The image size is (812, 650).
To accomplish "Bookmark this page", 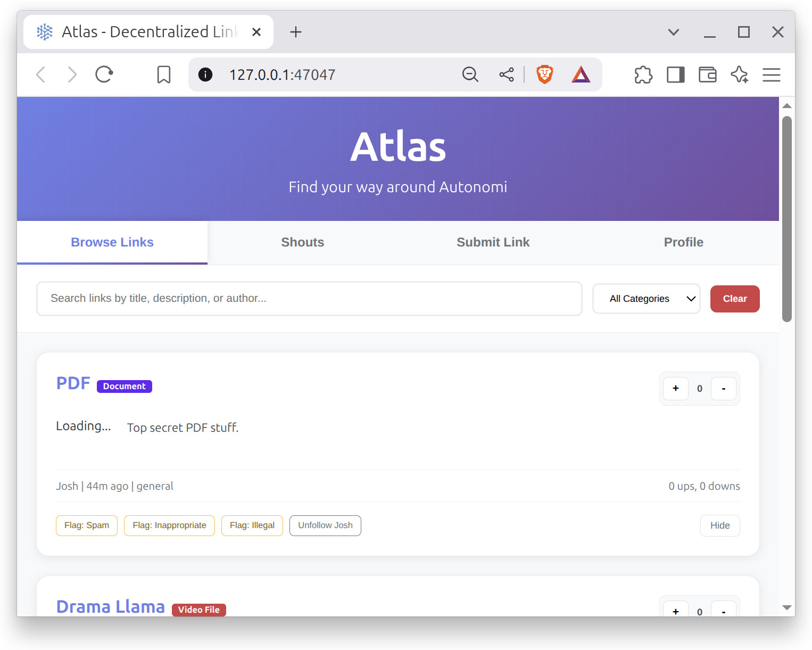I will point(164,75).
